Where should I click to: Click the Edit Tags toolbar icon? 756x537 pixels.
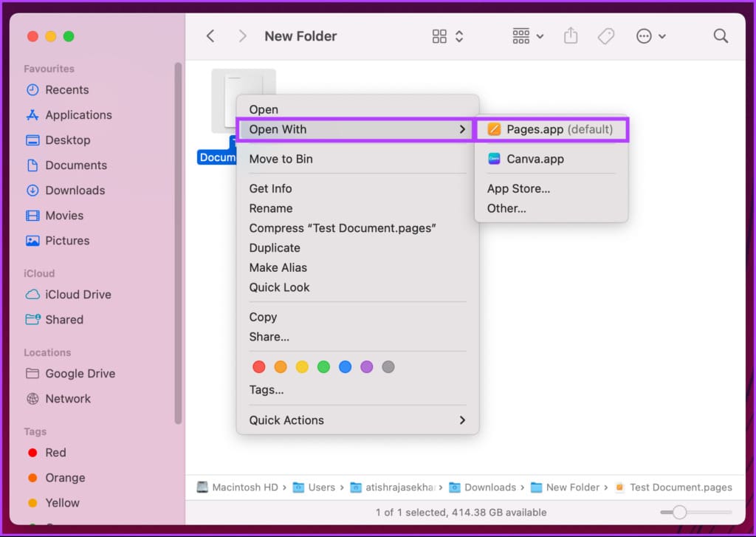[x=606, y=36]
